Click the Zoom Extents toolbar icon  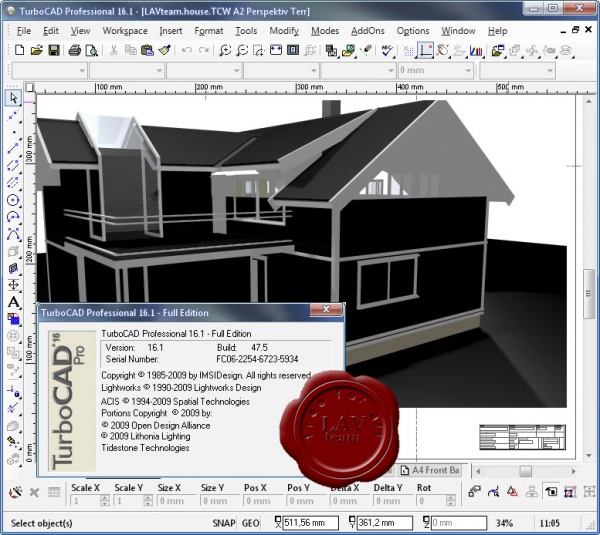coord(276,50)
